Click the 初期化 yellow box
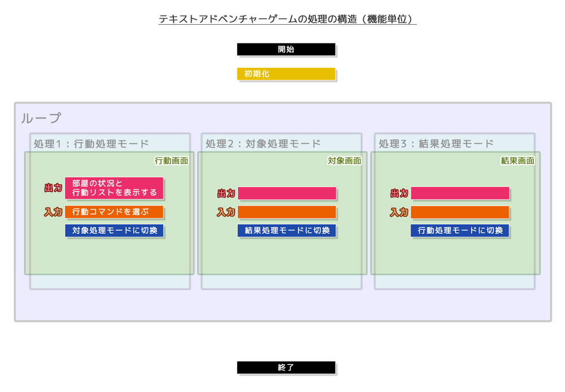565x392 pixels. (x=286, y=74)
